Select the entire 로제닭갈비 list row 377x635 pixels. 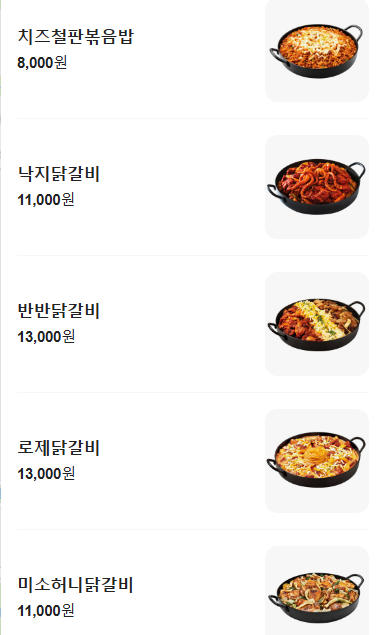point(193,460)
